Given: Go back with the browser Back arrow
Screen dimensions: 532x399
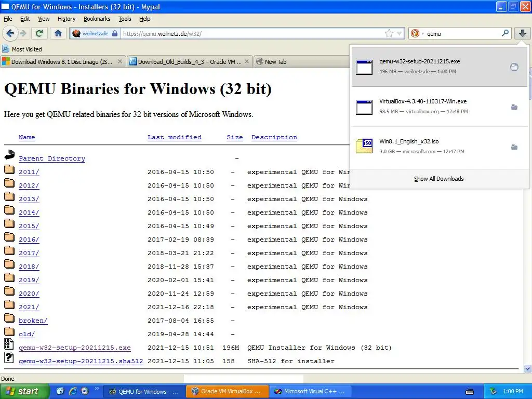Looking at the screenshot, I should point(10,33).
